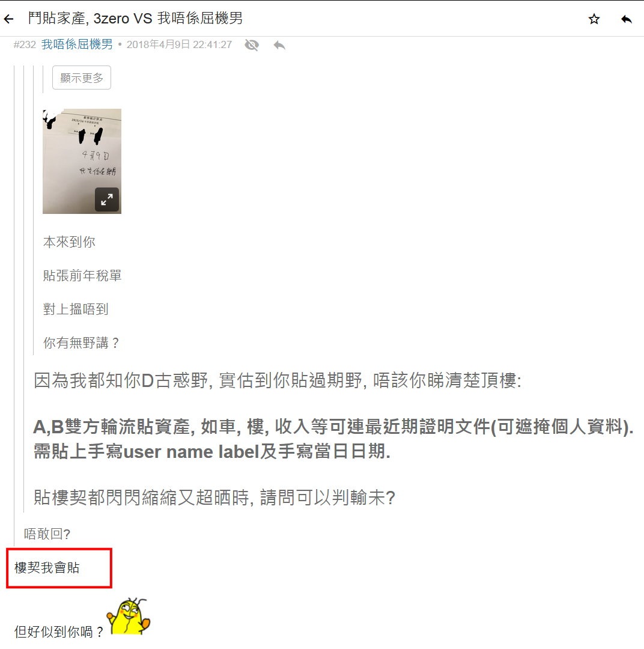
Task: Star this thread to bookmark it
Action: pyautogui.click(x=594, y=19)
